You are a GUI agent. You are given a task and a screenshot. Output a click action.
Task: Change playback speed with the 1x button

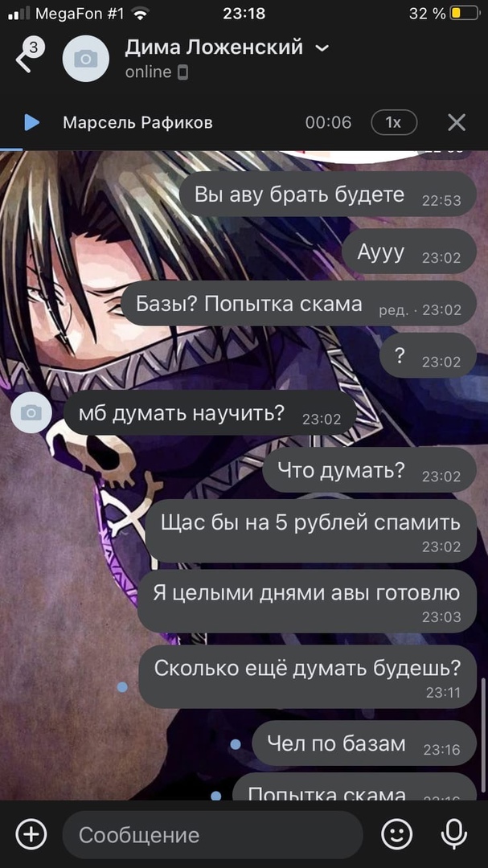[x=393, y=122]
